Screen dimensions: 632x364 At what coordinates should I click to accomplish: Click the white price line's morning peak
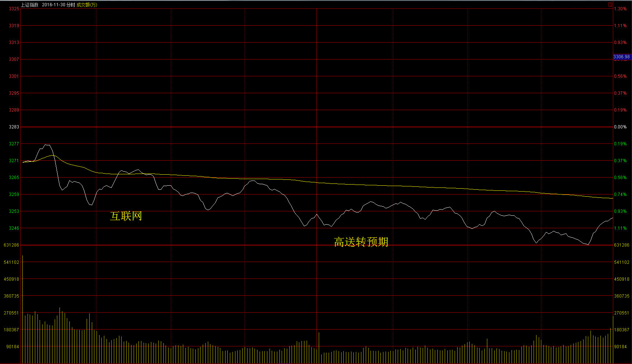(47, 145)
